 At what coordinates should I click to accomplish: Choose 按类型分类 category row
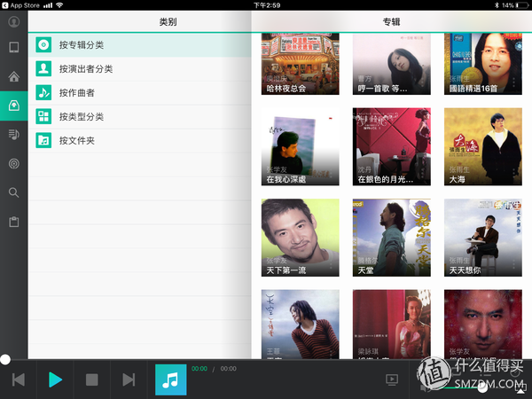click(140, 116)
